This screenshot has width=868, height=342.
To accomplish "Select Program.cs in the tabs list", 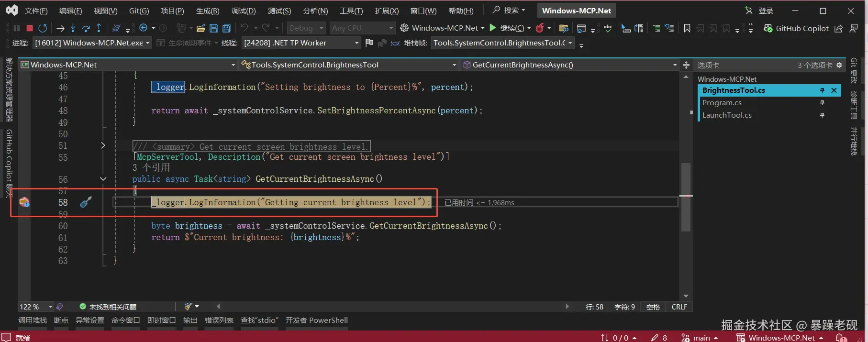I will click(722, 103).
